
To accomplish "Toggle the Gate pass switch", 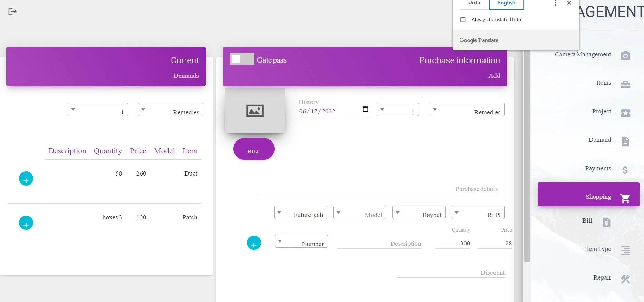I will tap(242, 59).
